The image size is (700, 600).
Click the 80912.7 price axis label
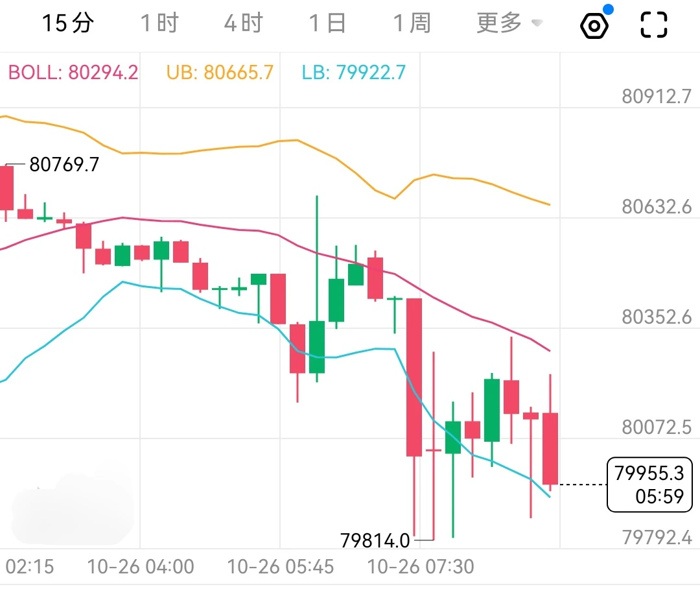(656, 97)
